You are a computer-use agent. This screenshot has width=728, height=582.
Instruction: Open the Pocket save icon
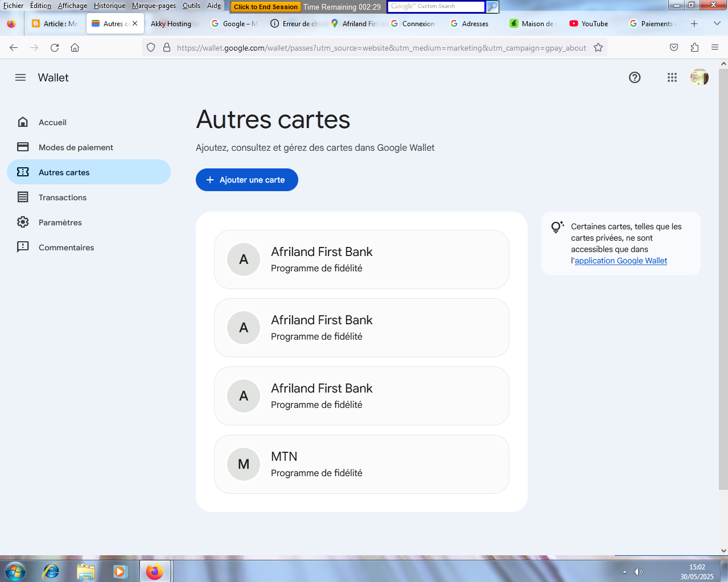coord(674,48)
